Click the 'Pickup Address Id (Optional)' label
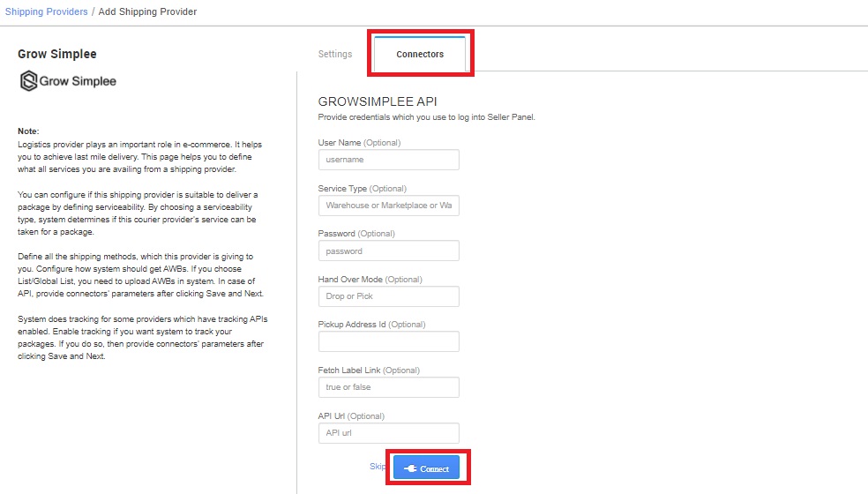The width and height of the screenshot is (868, 494). [371, 325]
